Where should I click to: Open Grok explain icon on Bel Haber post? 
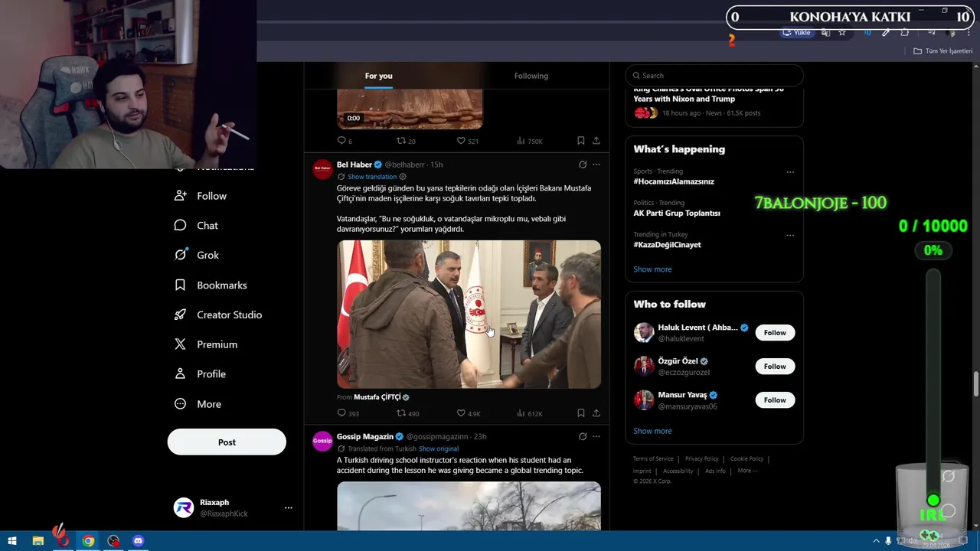pyautogui.click(x=583, y=165)
